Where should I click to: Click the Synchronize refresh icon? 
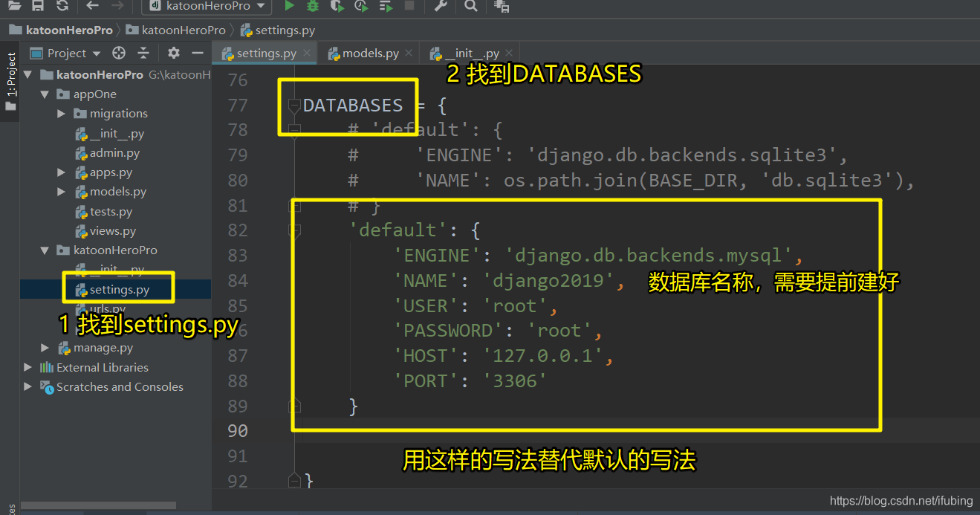(62, 6)
